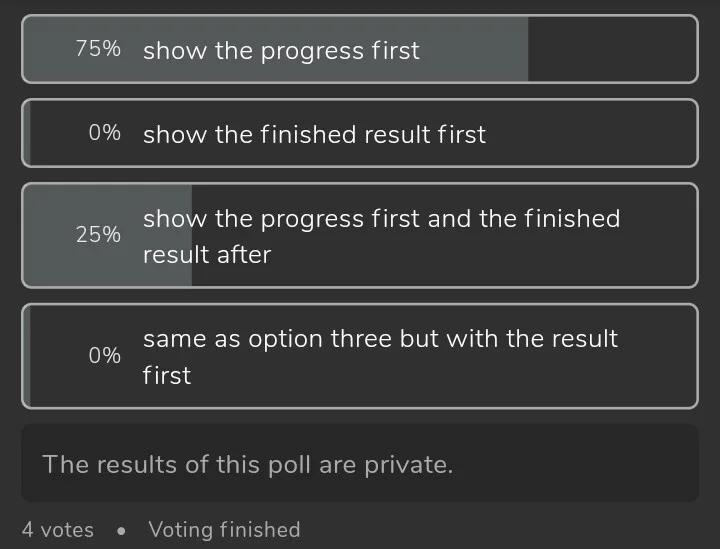Click the empty bar area of the first option
This screenshot has height=549, width=720.
610,50
